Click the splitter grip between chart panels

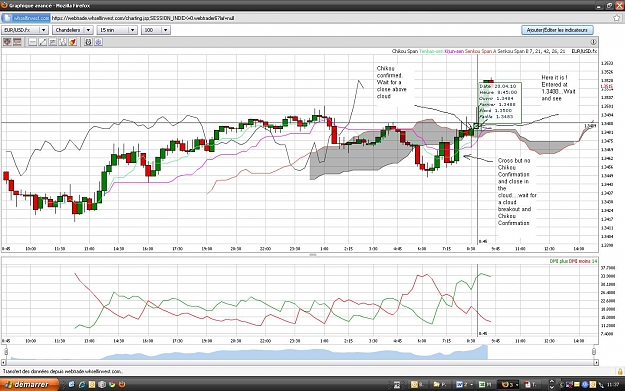(x=313, y=255)
